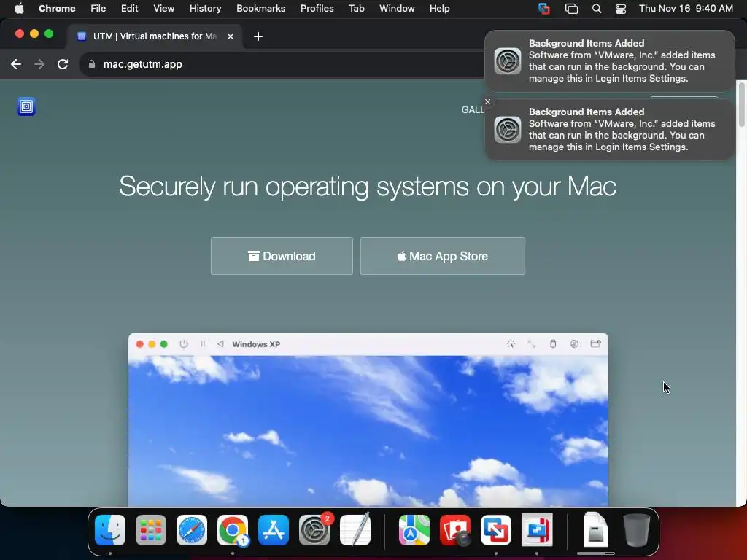This screenshot has height=560, width=747.
Task: Open the File menu
Action: coord(98,8)
